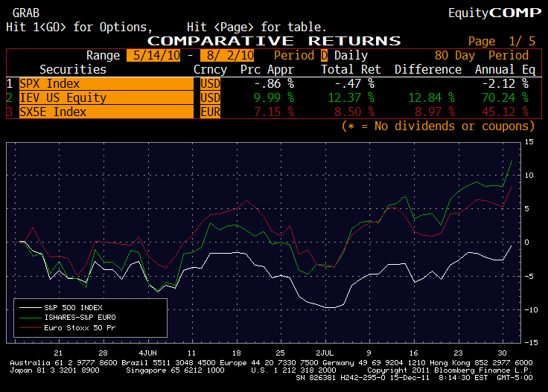This screenshot has height=392, width=548.
Task: Click the Prc Appr column header
Action: pos(267,70)
